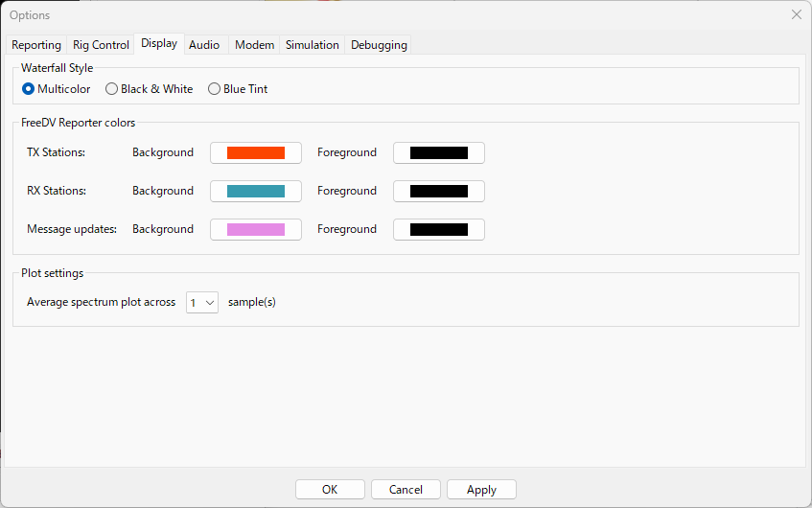Screen dimensions: 812x508
Task: Pick RX Stations teal background color
Action: click(x=256, y=191)
